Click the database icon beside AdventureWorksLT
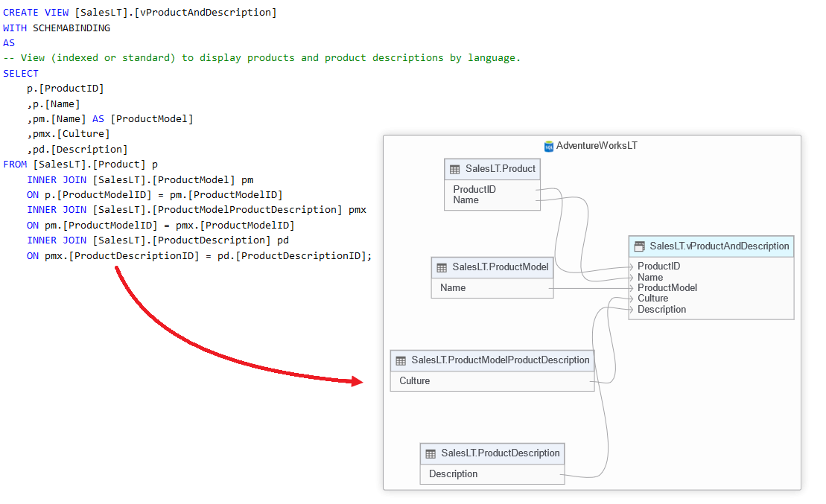826x504 pixels. pos(549,146)
